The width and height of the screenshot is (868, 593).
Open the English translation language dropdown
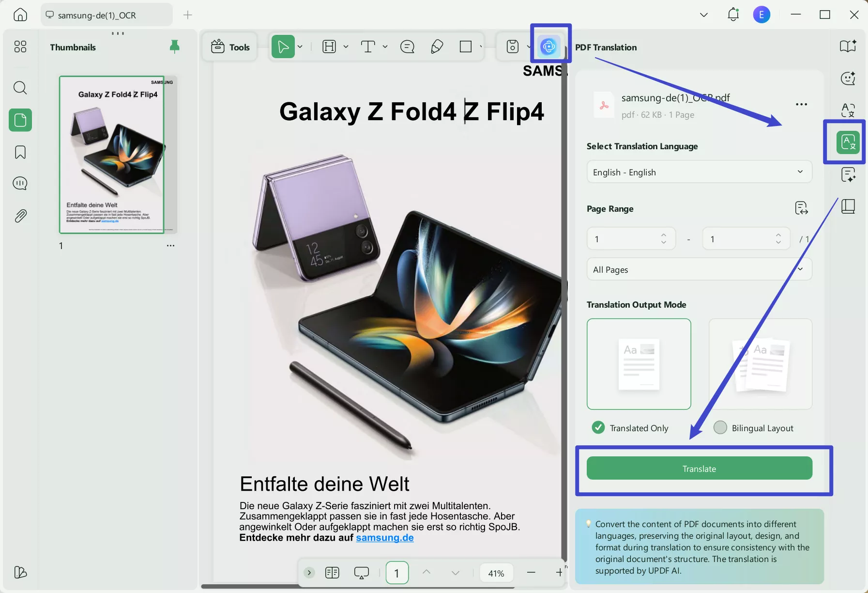699,172
